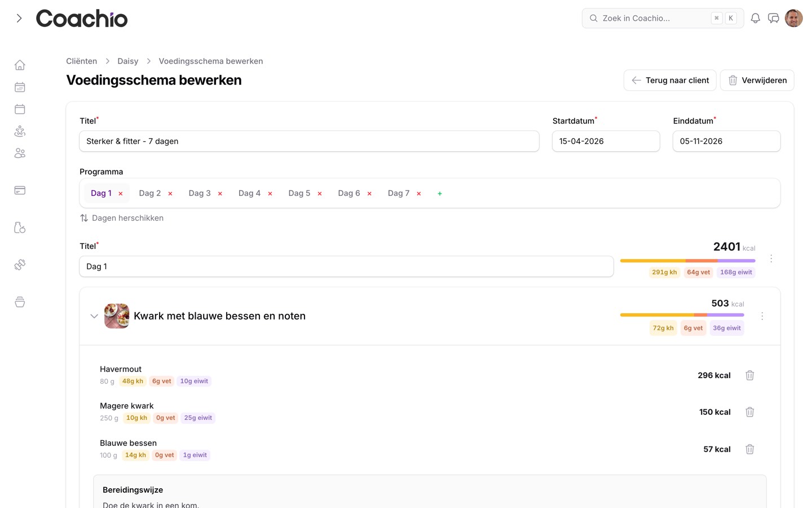812x508 pixels.
Task: Open the nutrition bottle and apple icon
Action: [20, 227]
